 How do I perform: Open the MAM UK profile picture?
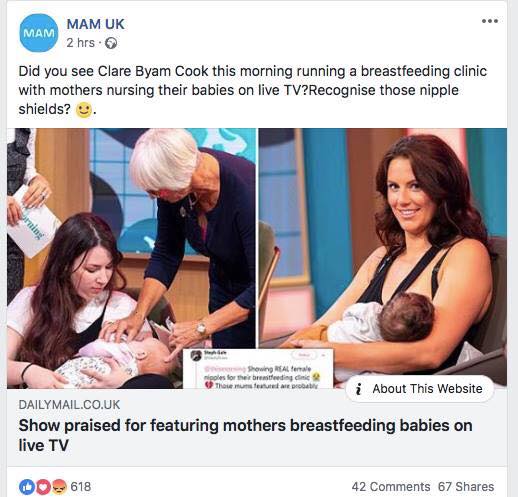(x=39, y=33)
